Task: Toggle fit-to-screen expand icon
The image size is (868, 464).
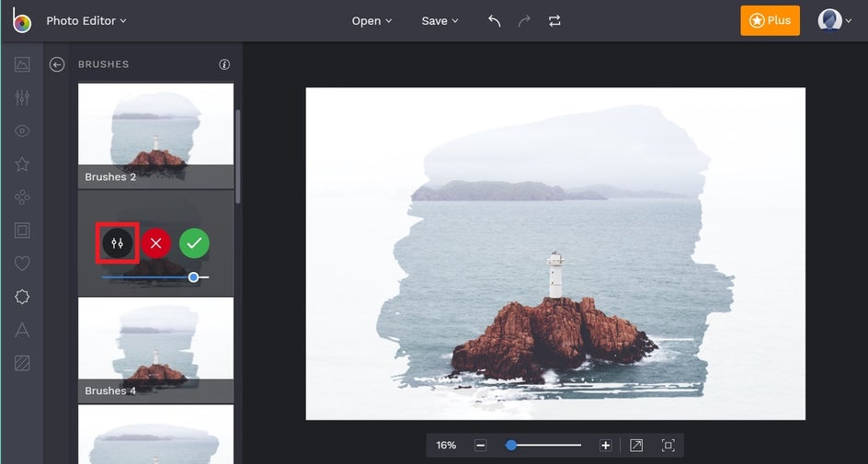Action: (x=636, y=445)
